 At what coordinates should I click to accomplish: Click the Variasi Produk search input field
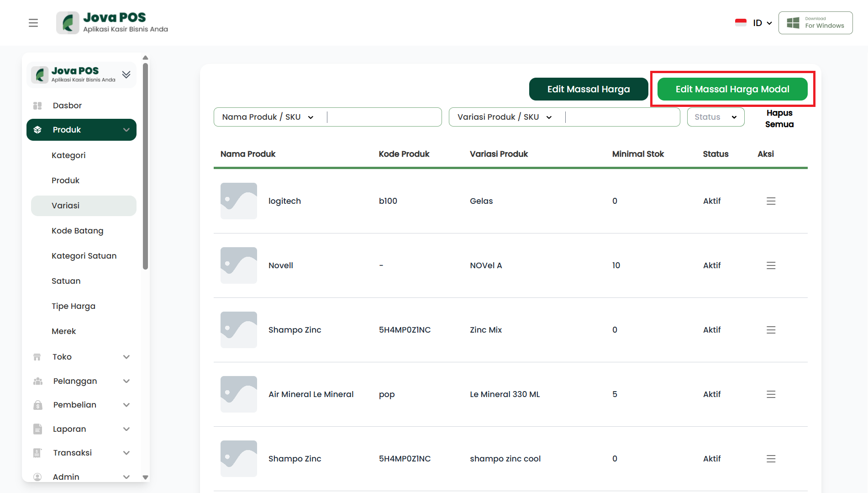[622, 117]
